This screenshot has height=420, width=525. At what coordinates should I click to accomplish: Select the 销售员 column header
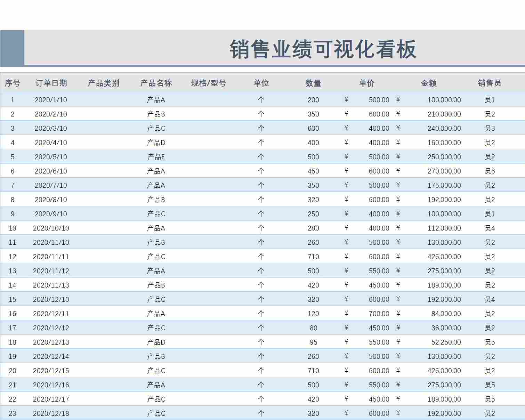click(x=490, y=83)
